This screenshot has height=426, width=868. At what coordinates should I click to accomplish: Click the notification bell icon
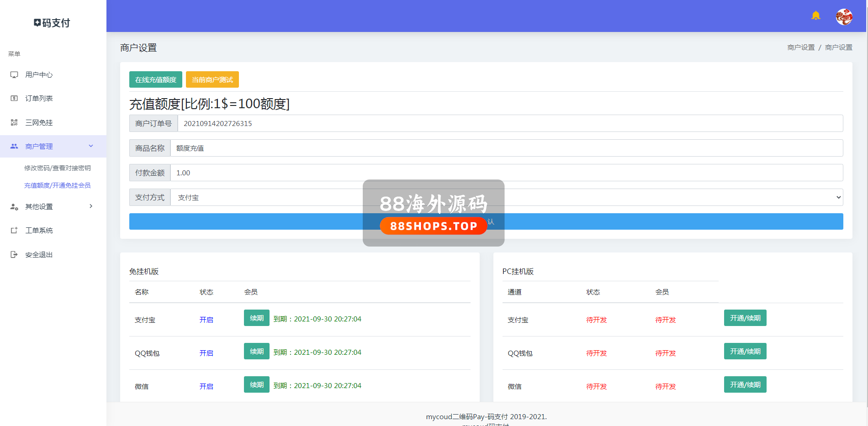(815, 16)
